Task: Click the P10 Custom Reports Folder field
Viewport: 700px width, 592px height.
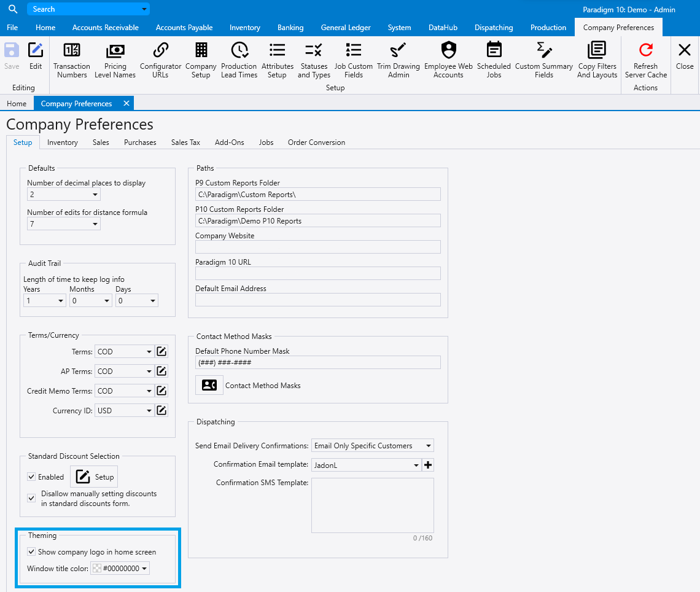Action: (318, 220)
